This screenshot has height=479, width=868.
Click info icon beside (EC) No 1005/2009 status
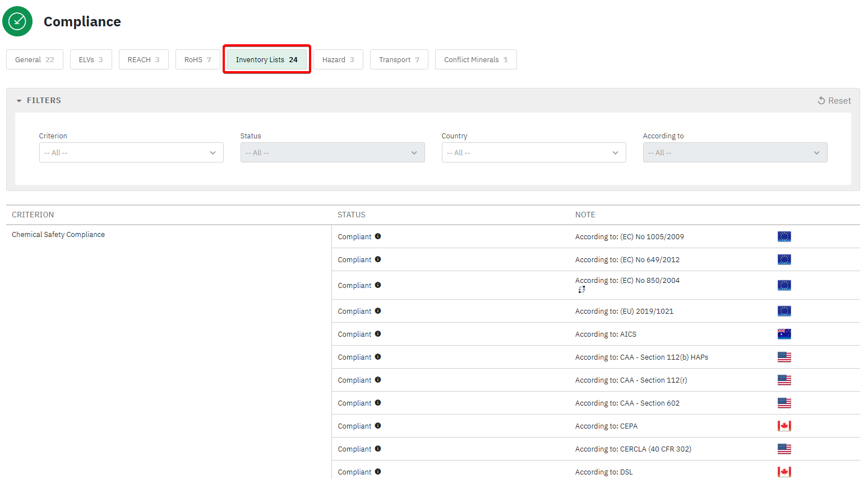tap(378, 236)
